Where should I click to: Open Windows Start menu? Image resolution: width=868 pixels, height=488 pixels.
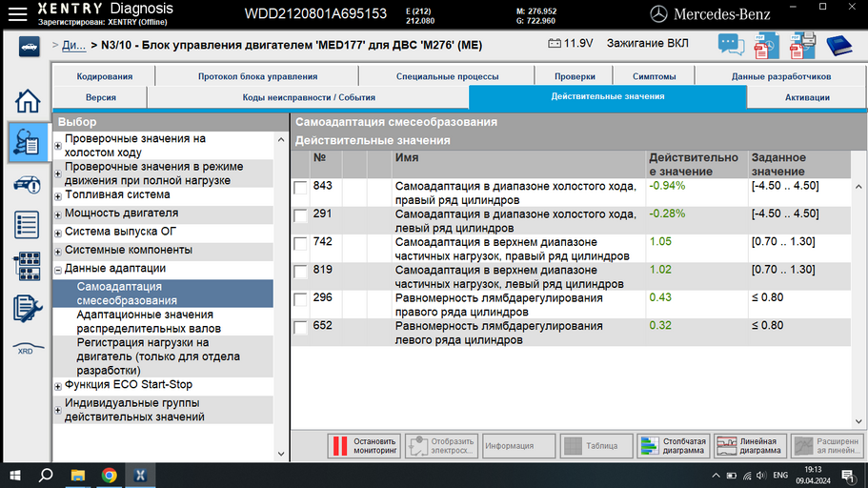[x=15, y=476]
